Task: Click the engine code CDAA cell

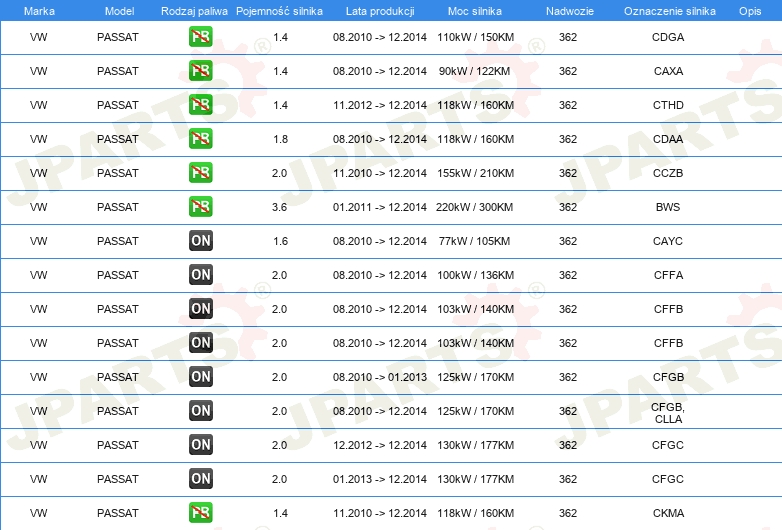Action: coord(667,139)
